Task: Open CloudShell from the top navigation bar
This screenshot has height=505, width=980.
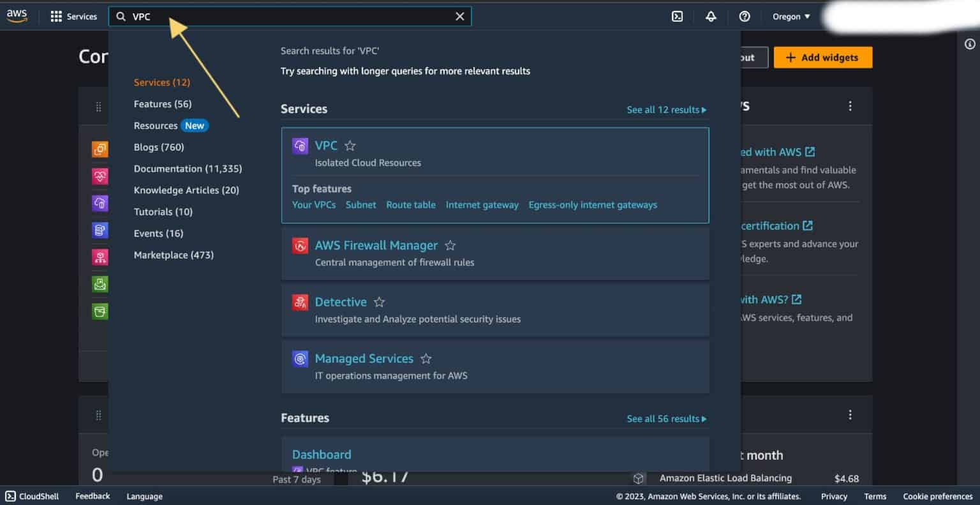Action: [x=678, y=16]
